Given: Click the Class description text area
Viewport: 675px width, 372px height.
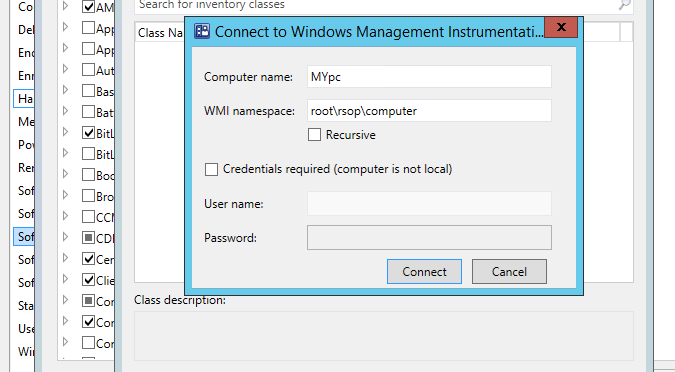Looking at the screenshot, I should coord(384,336).
